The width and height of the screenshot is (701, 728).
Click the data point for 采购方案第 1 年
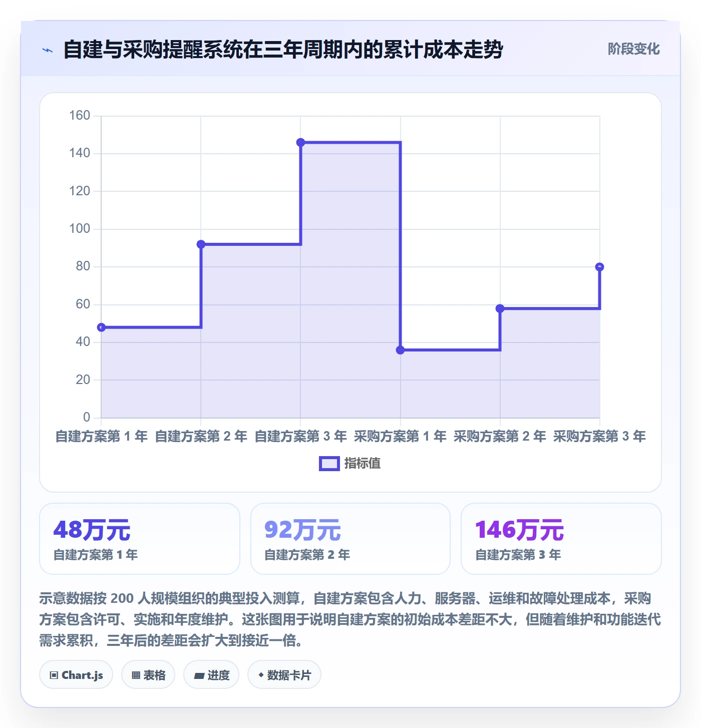coord(400,350)
